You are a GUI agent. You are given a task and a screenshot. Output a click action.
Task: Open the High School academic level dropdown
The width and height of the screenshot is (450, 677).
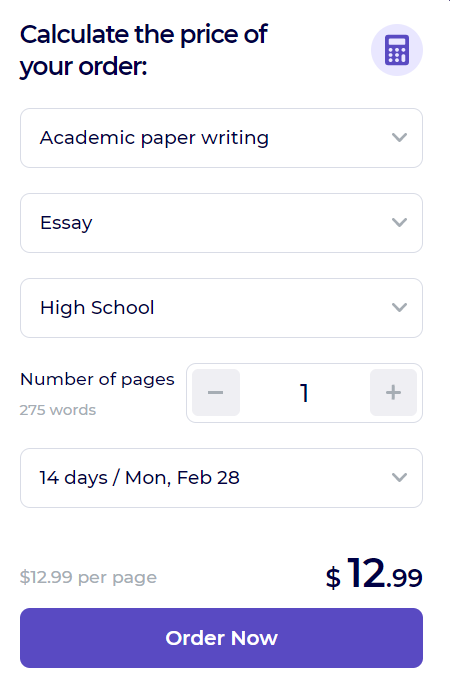tap(221, 308)
